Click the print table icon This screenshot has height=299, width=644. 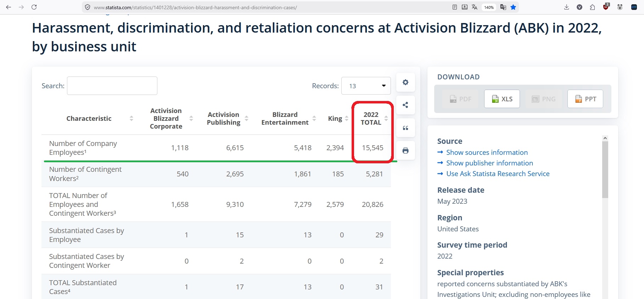click(405, 151)
